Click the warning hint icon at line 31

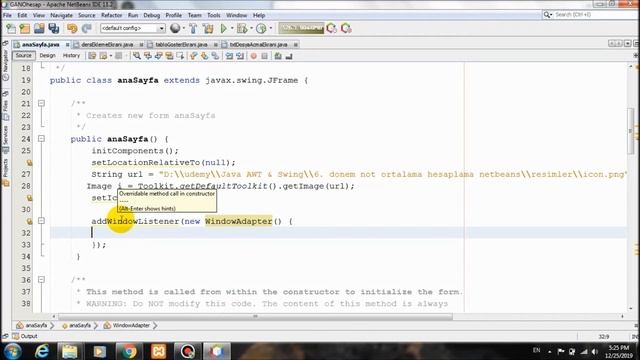(29, 221)
